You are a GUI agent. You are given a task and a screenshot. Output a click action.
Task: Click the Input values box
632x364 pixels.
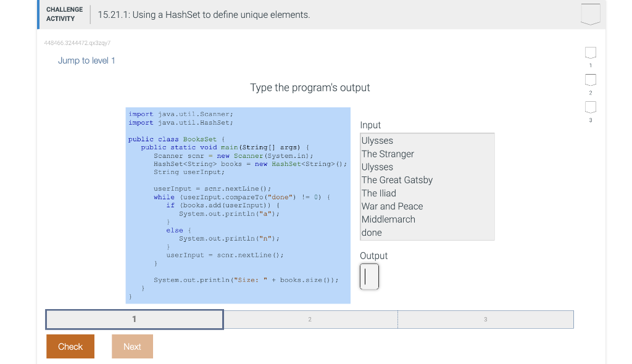pyautogui.click(x=427, y=186)
